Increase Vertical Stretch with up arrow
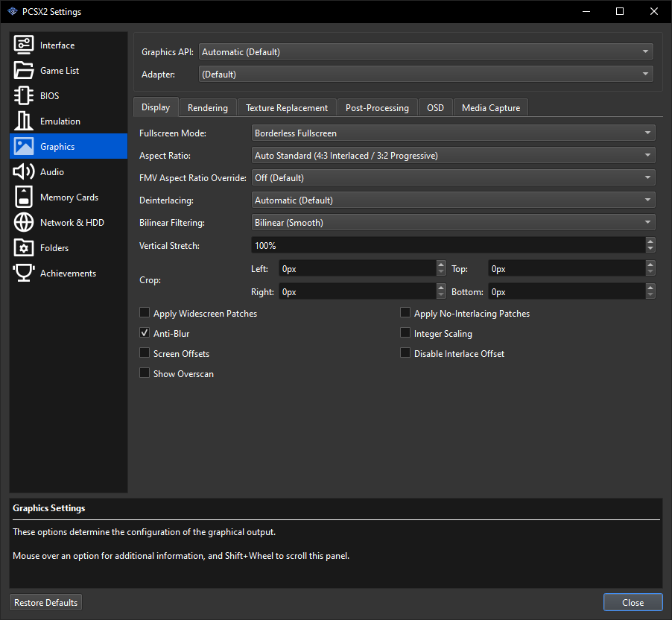The image size is (672, 620). 650,242
